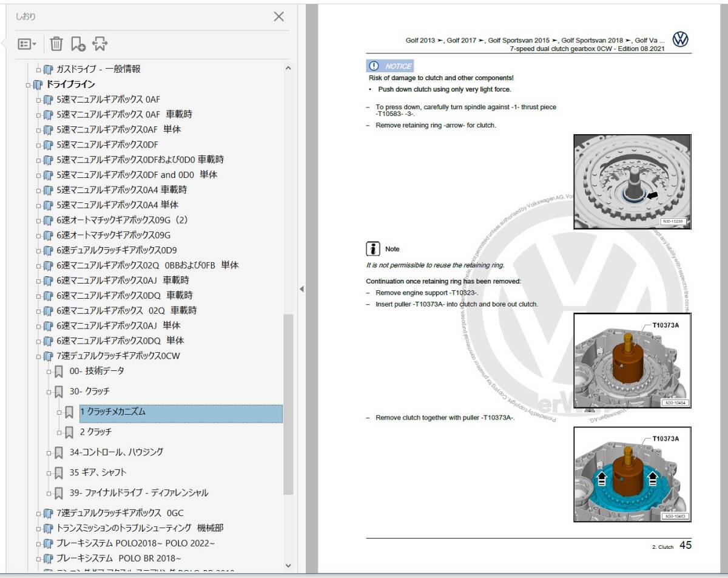
Task: Open bookmark 5速マニュアルギアボックス0A4 車載時
Action: [122, 189]
